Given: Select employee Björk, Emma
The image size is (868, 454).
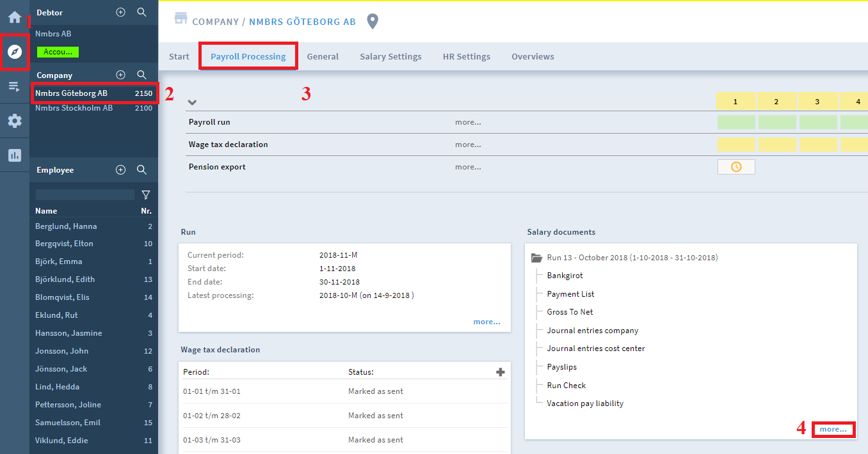Looking at the screenshot, I should (x=93, y=262).
